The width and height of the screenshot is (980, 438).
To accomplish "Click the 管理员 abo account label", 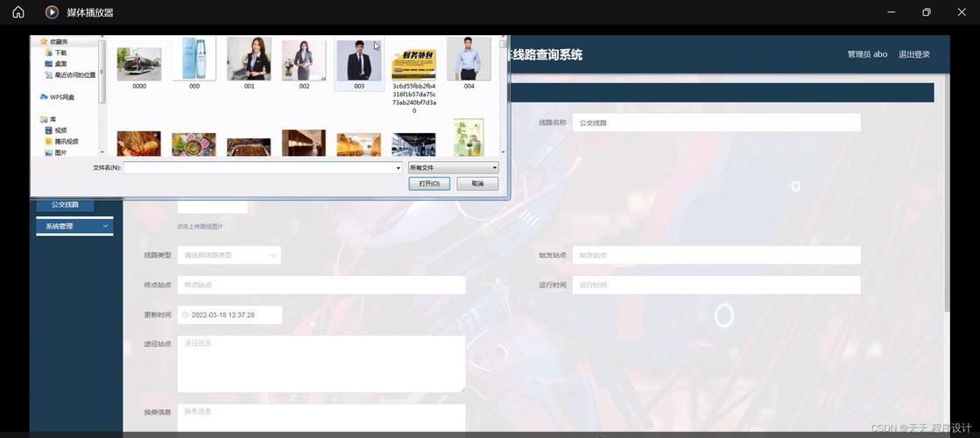I will coord(868,54).
